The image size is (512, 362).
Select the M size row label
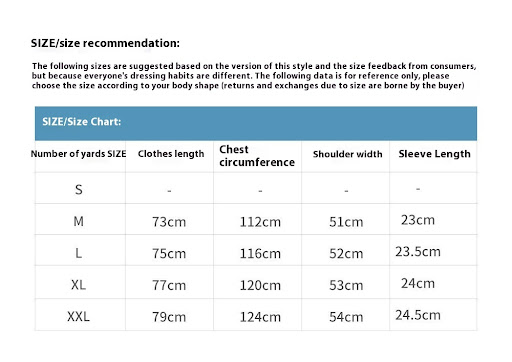pos(79,221)
